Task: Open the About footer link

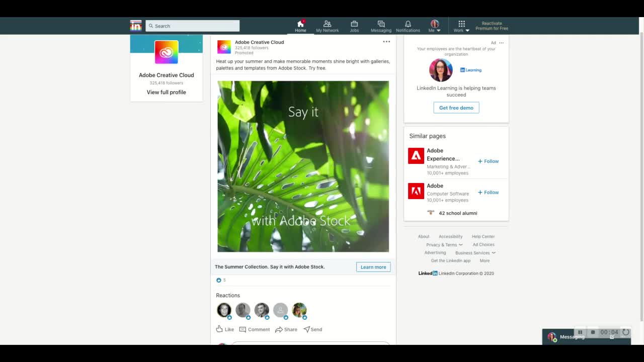Action: click(424, 236)
